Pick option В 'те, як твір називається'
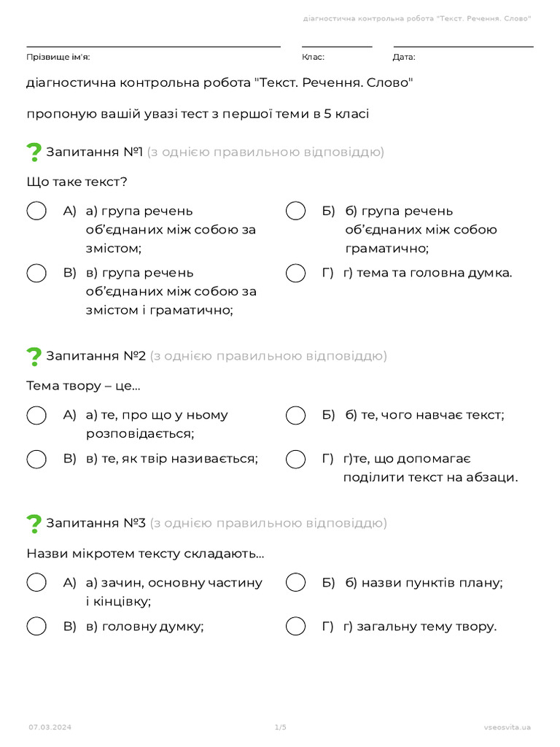The image size is (560, 747). [x=36, y=459]
